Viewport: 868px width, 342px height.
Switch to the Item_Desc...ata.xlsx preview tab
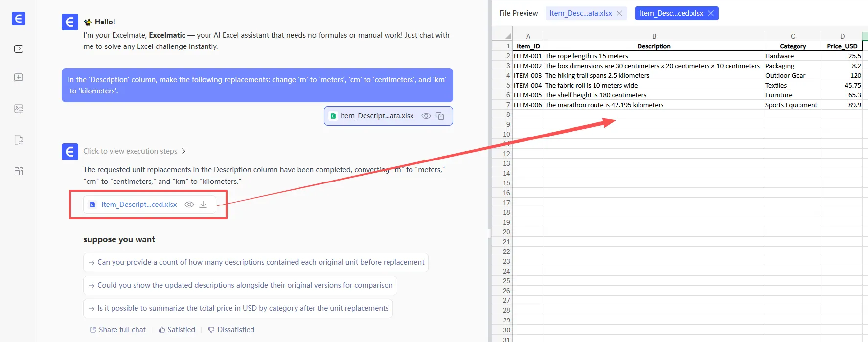(580, 13)
